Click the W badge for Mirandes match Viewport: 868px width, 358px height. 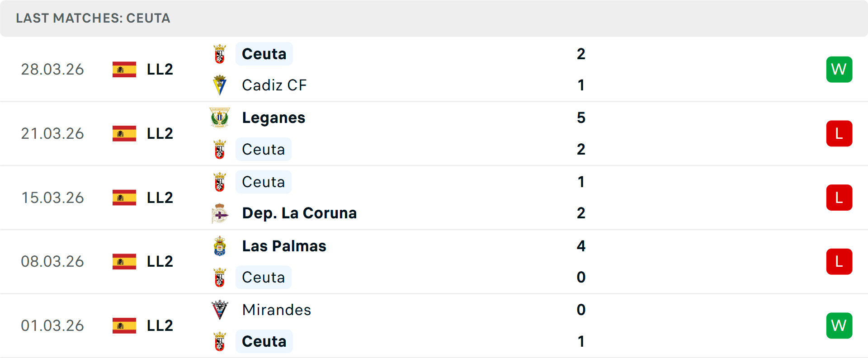coord(839,325)
